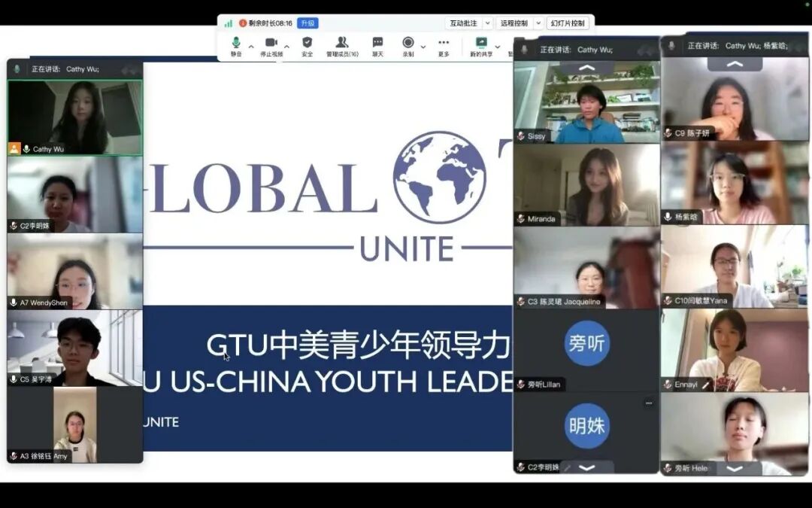This screenshot has height=508, width=812.
Task: Click Cathy Wu's orange host badge icon
Action: (x=14, y=149)
